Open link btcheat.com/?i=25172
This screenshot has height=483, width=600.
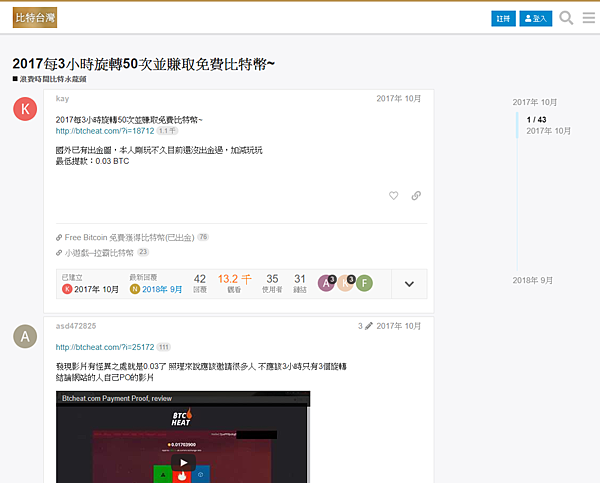click(105, 347)
